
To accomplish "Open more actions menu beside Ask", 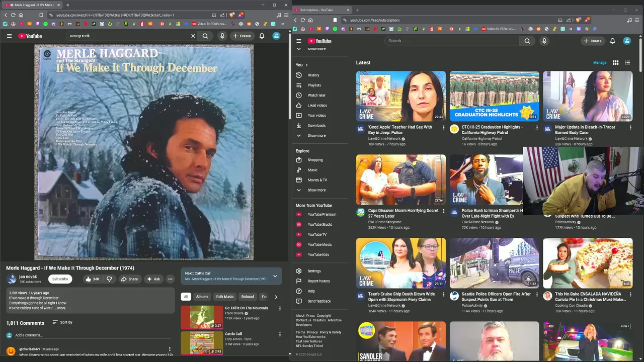I will pos(170,279).
